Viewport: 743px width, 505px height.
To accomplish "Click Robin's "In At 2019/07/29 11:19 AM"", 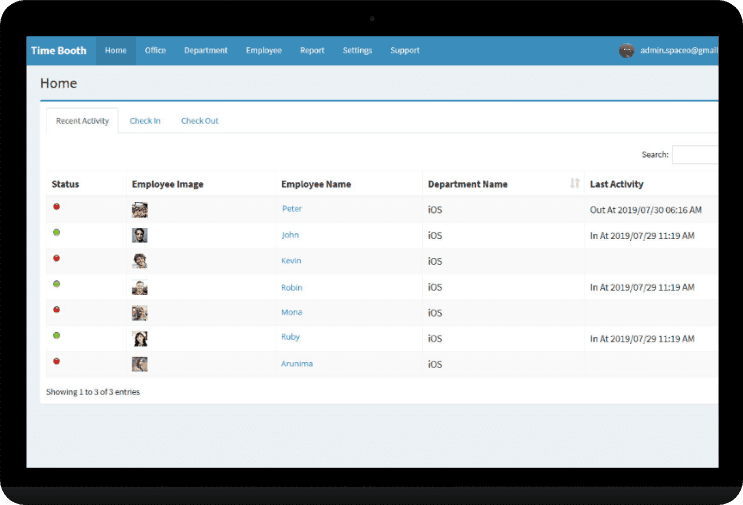I will tap(642, 287).
